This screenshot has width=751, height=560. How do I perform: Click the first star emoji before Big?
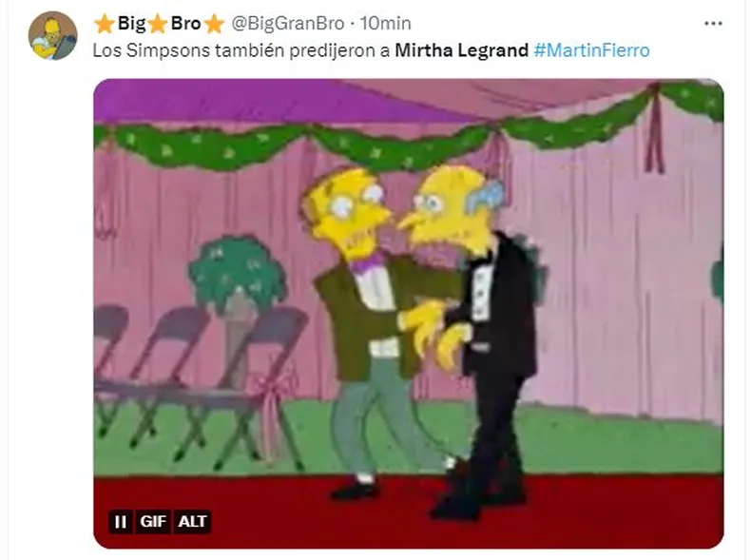104,24
